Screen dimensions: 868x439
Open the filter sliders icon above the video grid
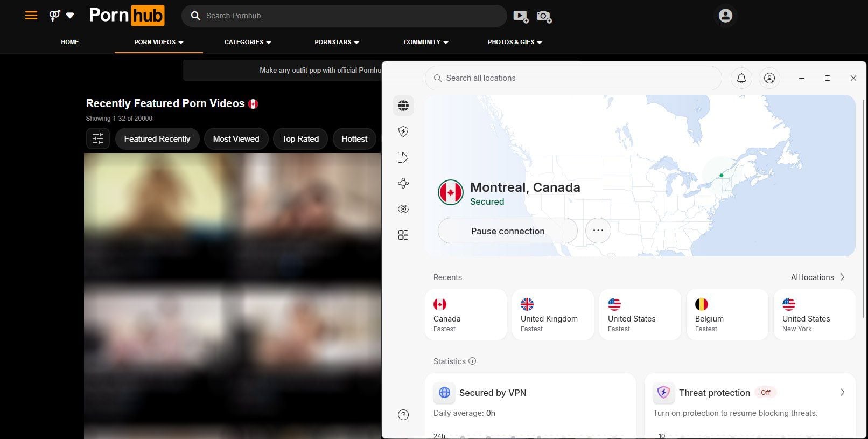pyautogui.click(x=98, y=138)
